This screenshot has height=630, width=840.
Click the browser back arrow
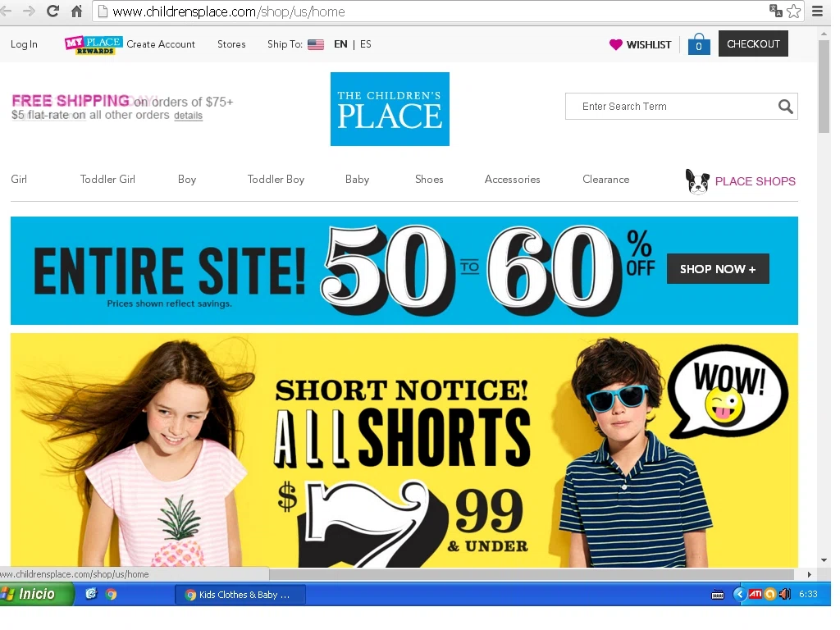click(6, 11)
